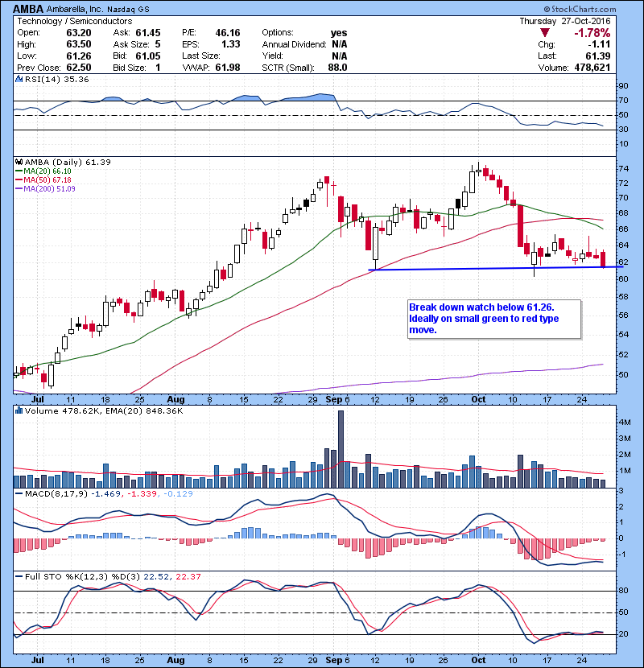Click the Prev Close value 62.50
Image resolution: width=644 pixels, height=668 pixels.
(79, 68)
